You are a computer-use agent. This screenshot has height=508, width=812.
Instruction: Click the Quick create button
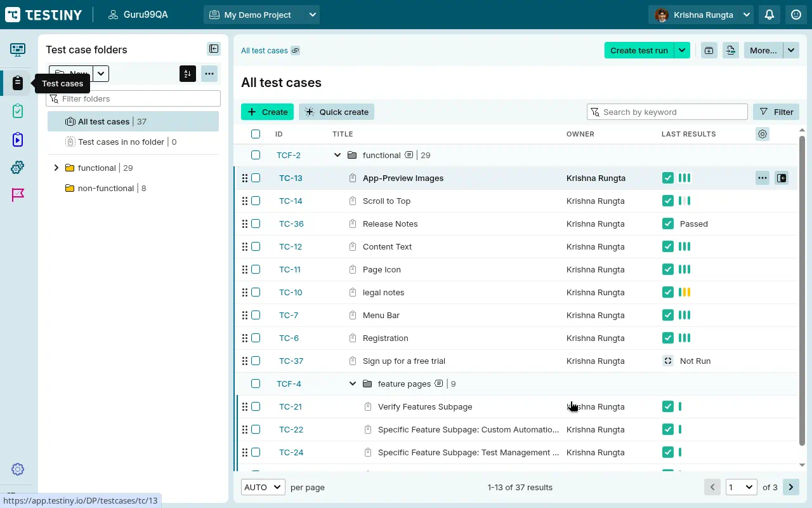[x=336, y=112]
